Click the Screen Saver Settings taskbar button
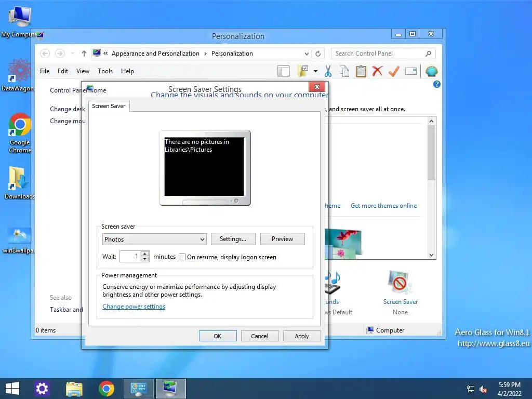532x399 pixels. click(170, 389)
